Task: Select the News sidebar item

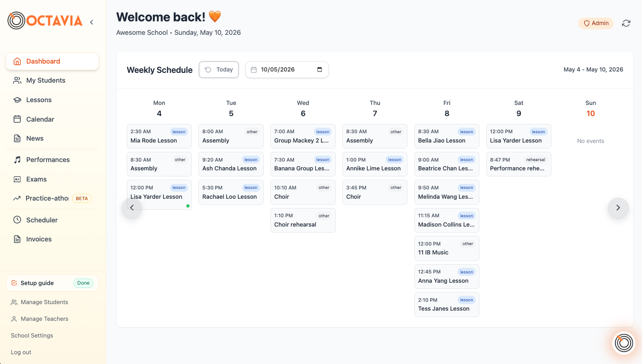Action: tap(52, 138)
